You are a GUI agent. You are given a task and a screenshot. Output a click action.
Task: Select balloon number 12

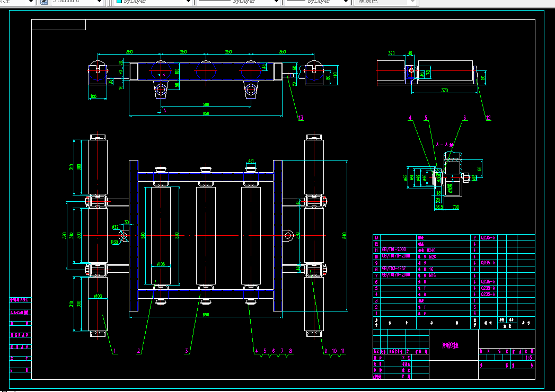tap(488, 118)
